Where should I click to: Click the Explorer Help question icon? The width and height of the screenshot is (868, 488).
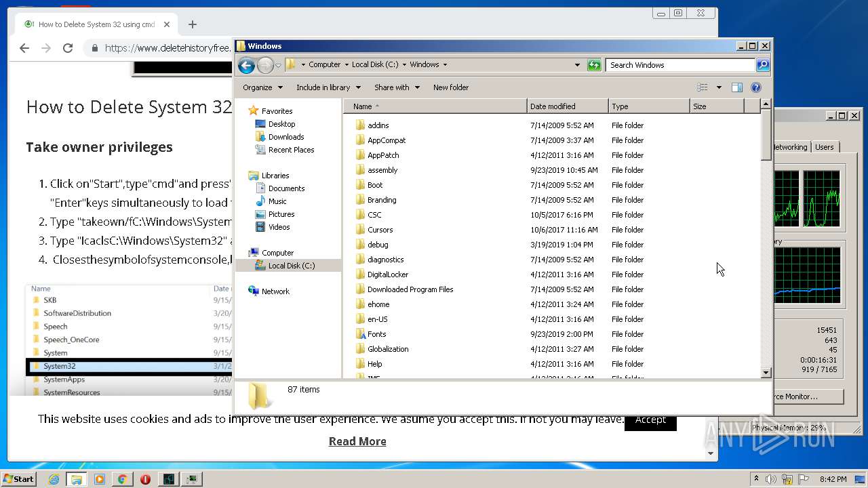coord(756,87)
